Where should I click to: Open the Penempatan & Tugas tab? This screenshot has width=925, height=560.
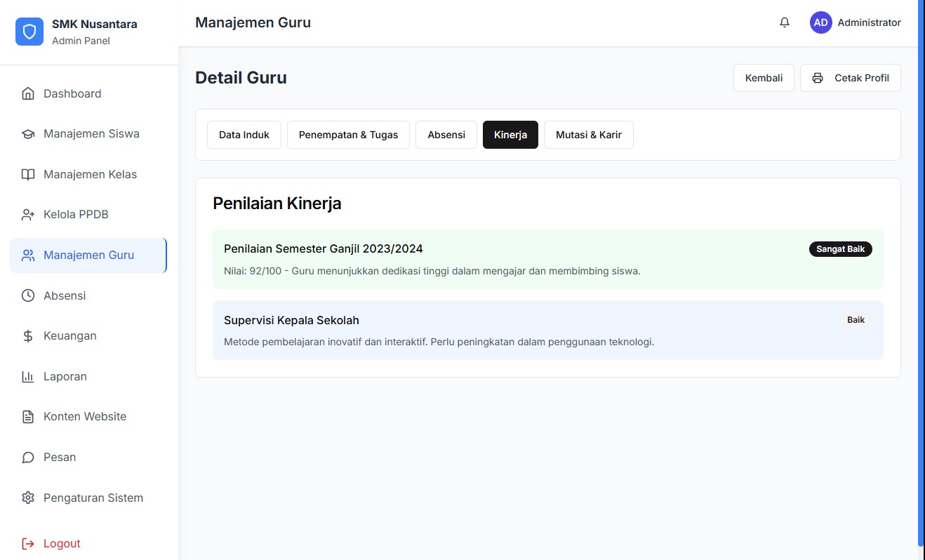[348, 135]
